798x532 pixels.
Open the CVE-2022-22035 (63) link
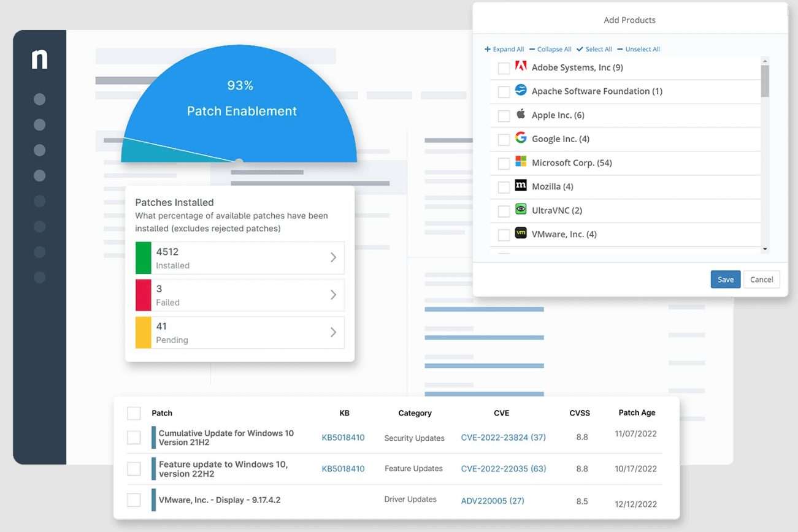(x=504, y=469)
